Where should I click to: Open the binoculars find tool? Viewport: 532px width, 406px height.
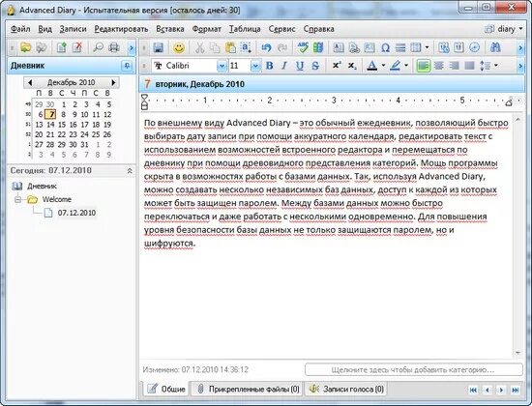[x=495, y=47]
